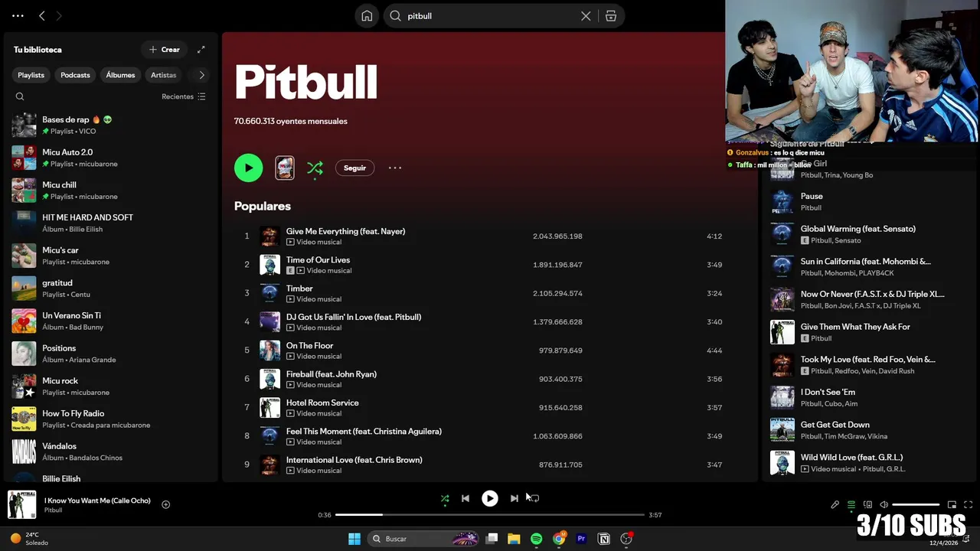The width and height of the screenshot is (980, 551).
Task: Open Spotify from Windows taskbar
Action: (x=536, y=539)
